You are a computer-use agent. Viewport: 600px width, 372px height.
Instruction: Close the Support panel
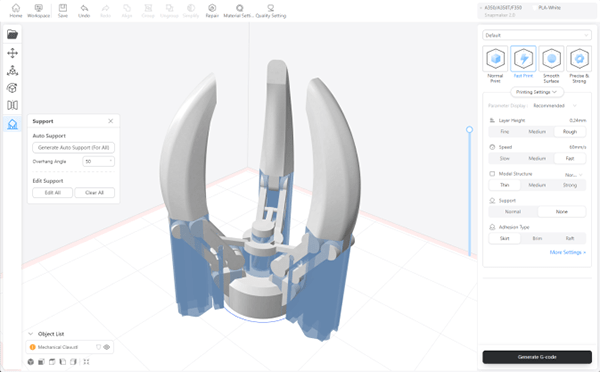pyautogui.click(x=111, y=121)
